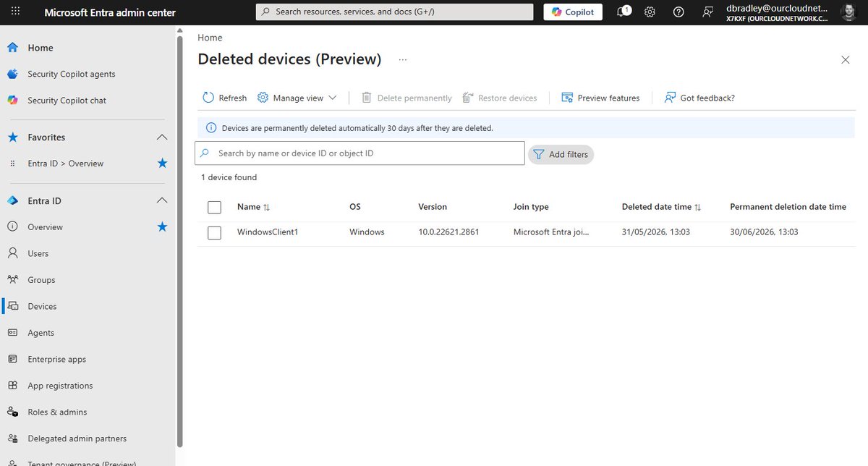Image resolution: width=868 pixels, height=466 pixels.
Task: Open the ellipsis menu beside Deleted devices title
Action: pos(403,60)
